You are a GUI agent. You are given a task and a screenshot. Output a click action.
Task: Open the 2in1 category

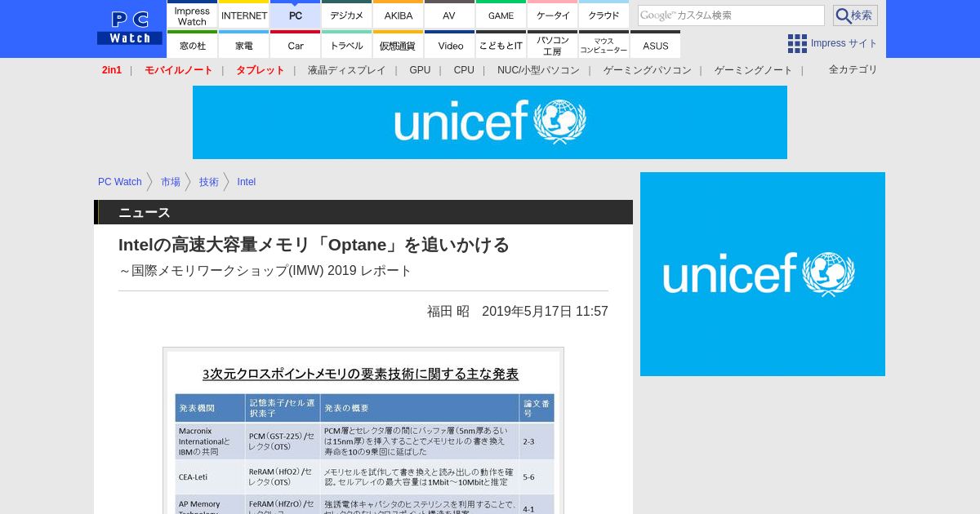click(x=112, y=70)
